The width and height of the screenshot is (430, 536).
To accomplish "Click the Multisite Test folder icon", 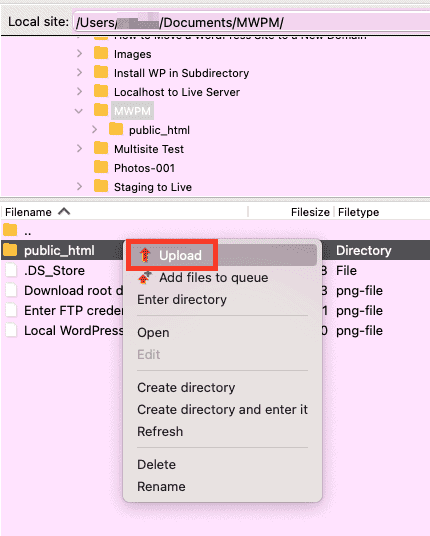I will (101, 148).
